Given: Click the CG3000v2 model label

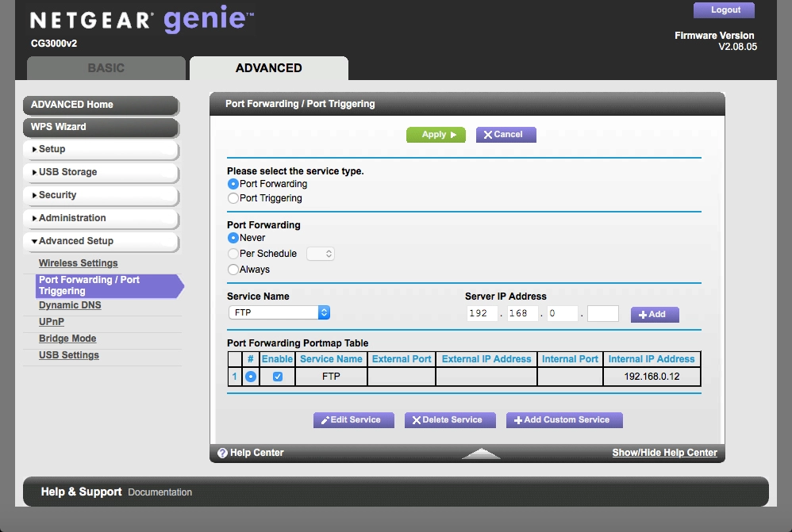Looking at the screenshot, I should click(x=54, y=44).
